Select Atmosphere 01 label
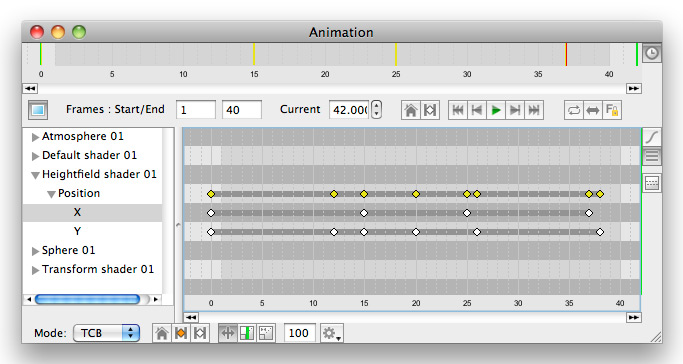The image size is (683, 364). [x=83, y=136]
